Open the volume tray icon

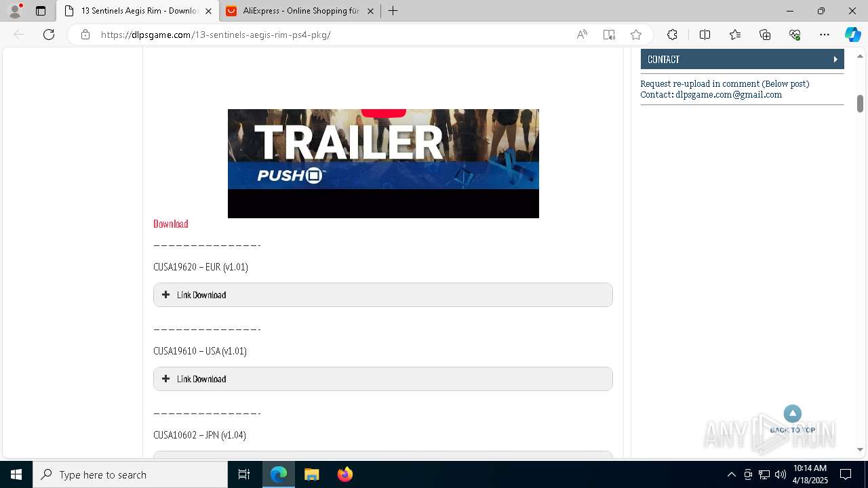(780, 474)
